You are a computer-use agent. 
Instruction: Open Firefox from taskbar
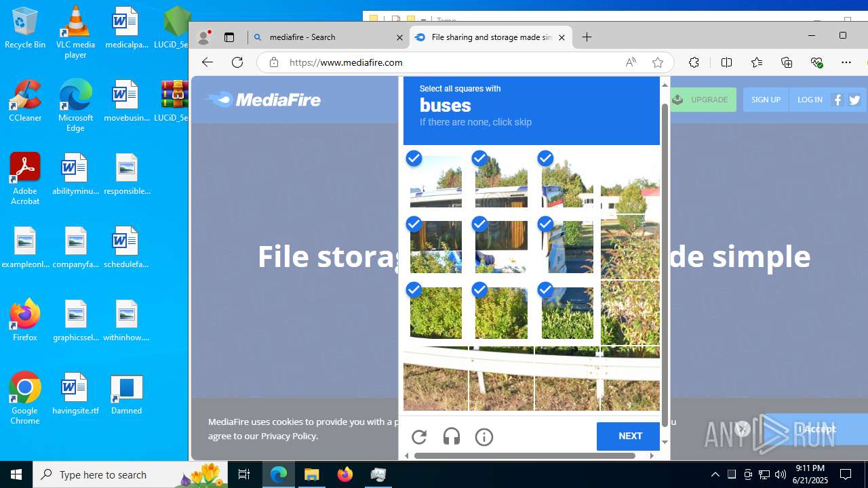pyautogui.click(x=345, y=474)
